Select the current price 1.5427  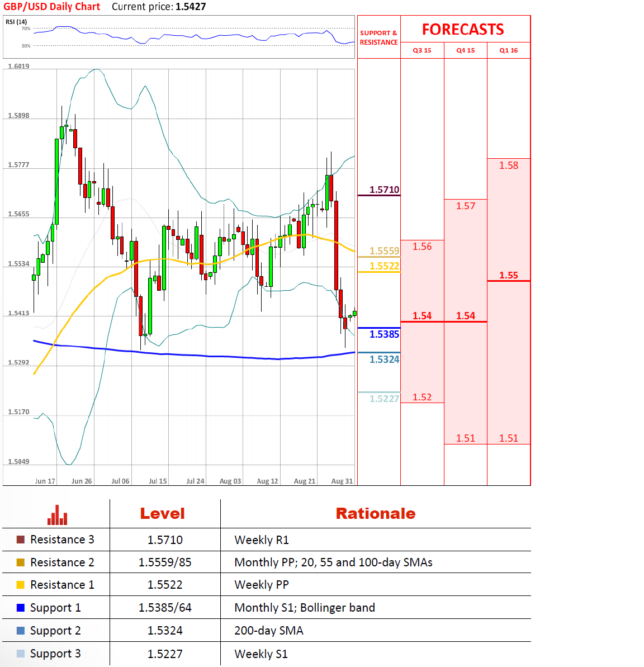coord(191,7)
